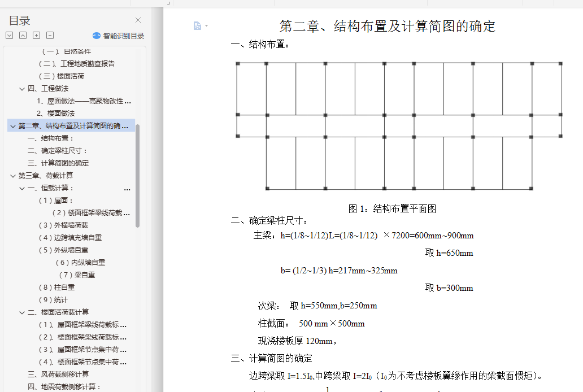Open the ellipsis options on 一、恒载计算 row

point(127,189)
